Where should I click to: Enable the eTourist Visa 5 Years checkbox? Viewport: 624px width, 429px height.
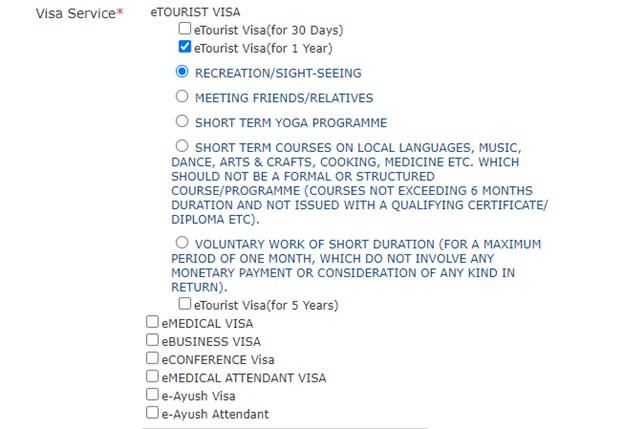coord(185,304)
